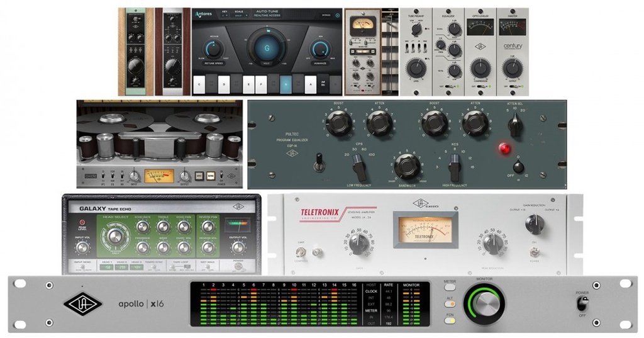The image size is (644, 338).
Task: Click the channel 1 meter on Apollo display
Action: pos(203,307)
